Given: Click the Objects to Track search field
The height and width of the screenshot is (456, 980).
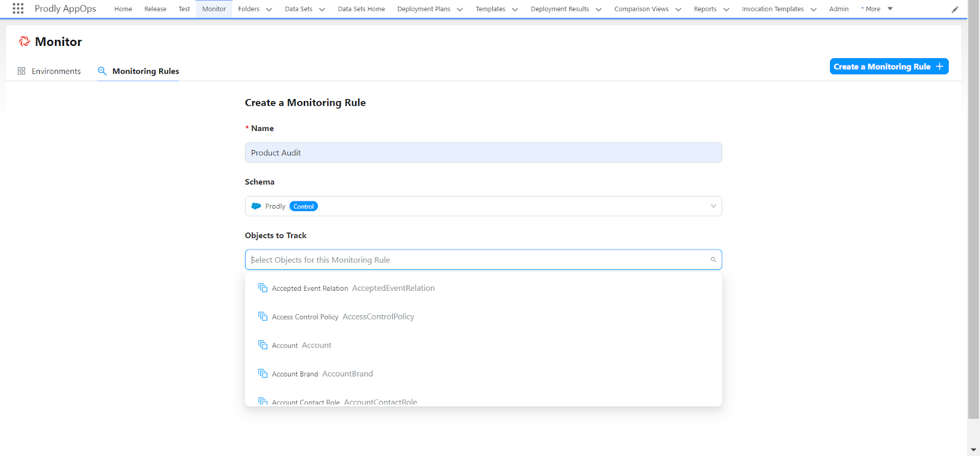Looking at the screenshot, I should [483, 260].
